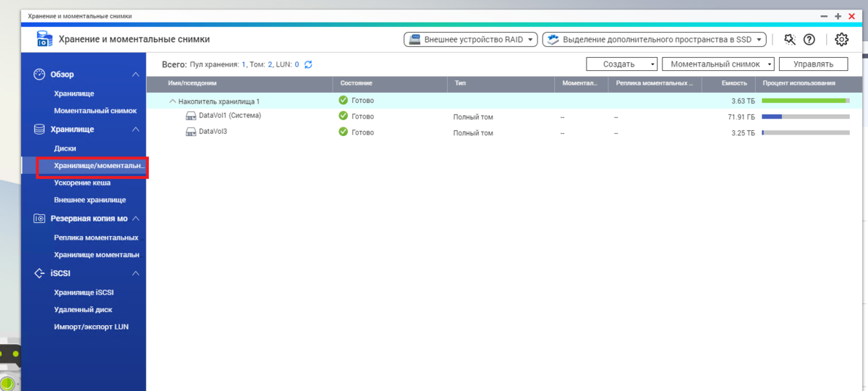
Task: Open the settings gear icon
Action: tap(841, 39)
